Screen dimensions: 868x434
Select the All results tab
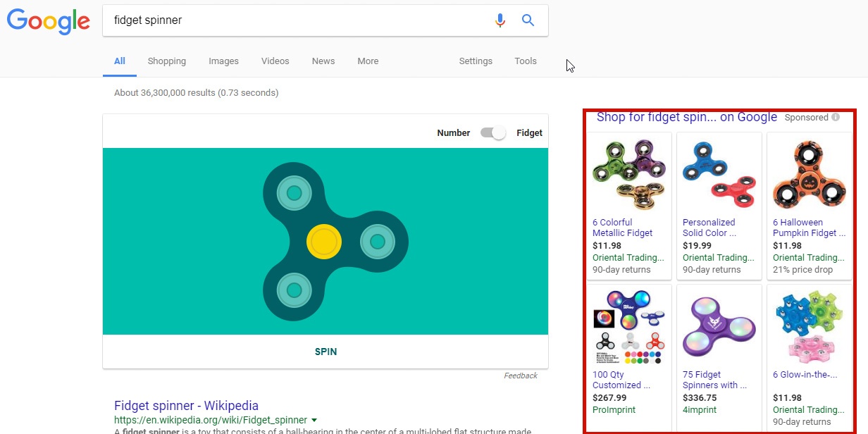(120, 61)
